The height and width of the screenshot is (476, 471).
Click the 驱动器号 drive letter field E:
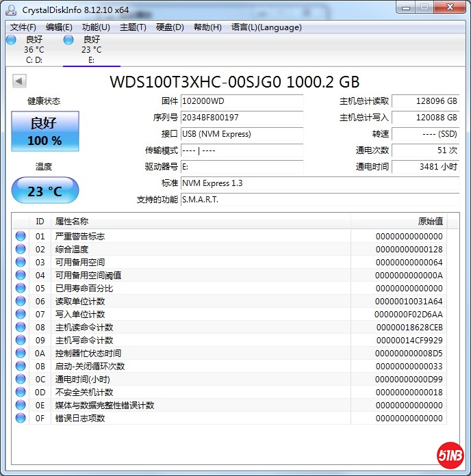(x=242, y=167)
